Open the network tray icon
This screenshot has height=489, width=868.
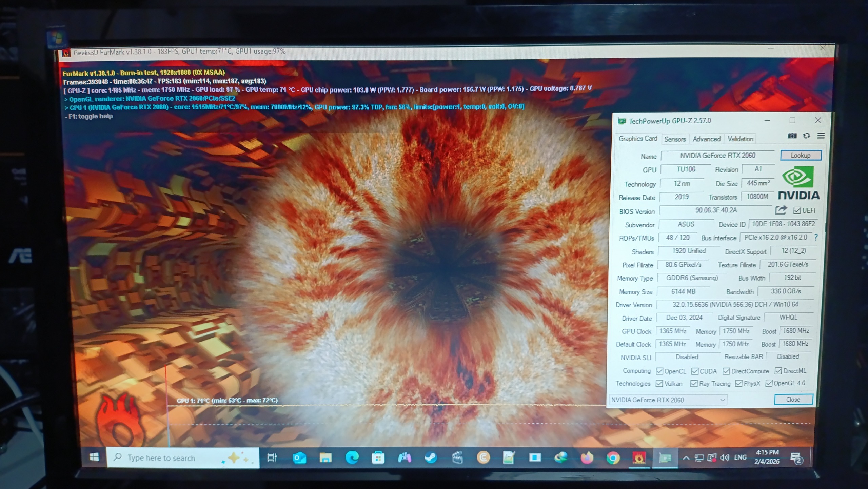coord(699,458)
